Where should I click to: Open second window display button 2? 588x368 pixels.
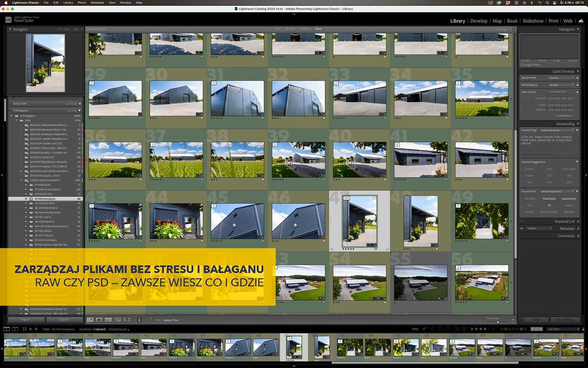click(x=15, y=329)
